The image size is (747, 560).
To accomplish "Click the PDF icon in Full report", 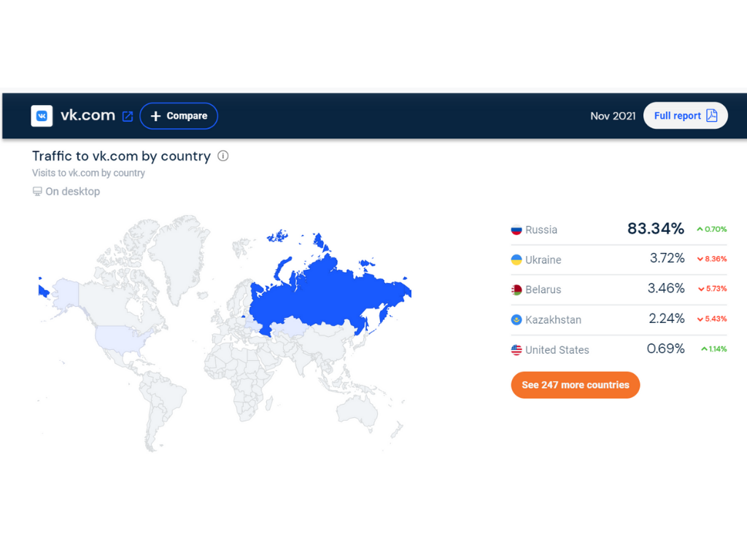I will coord(712,115).
